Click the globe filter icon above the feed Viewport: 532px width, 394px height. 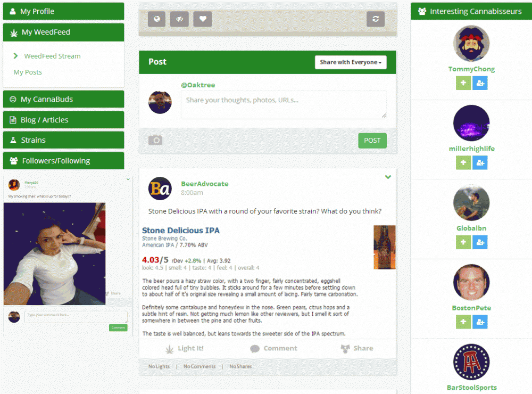[157, 19]
